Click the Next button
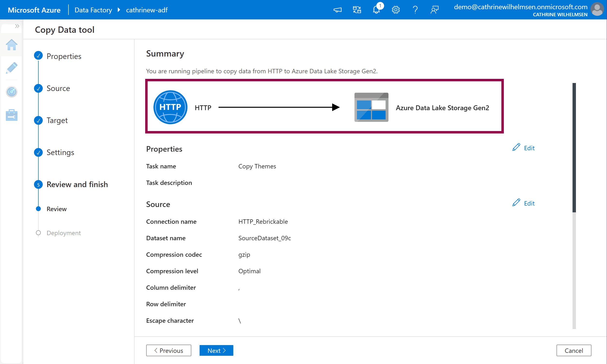607x364 pixels. click(x=216, y=350)
